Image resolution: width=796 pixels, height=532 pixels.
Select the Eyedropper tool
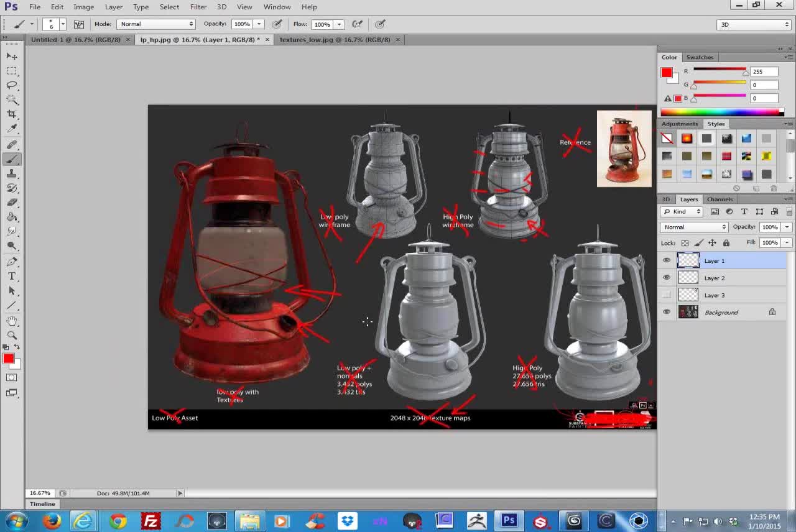12,129
